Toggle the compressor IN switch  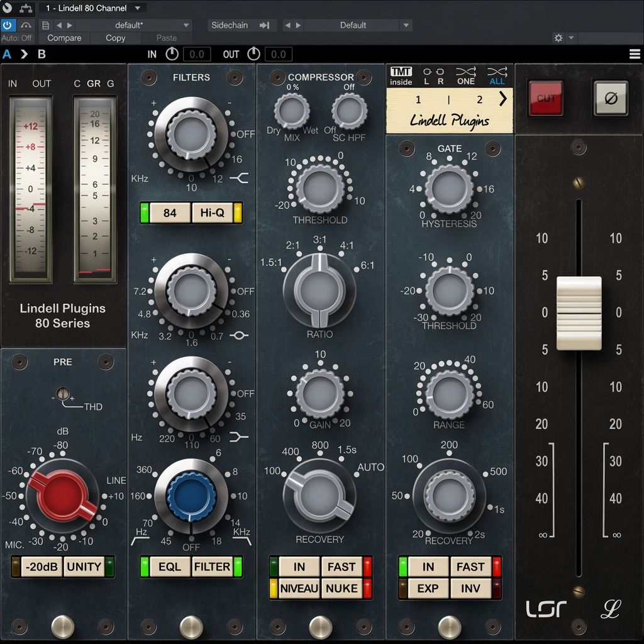point(299,567)
